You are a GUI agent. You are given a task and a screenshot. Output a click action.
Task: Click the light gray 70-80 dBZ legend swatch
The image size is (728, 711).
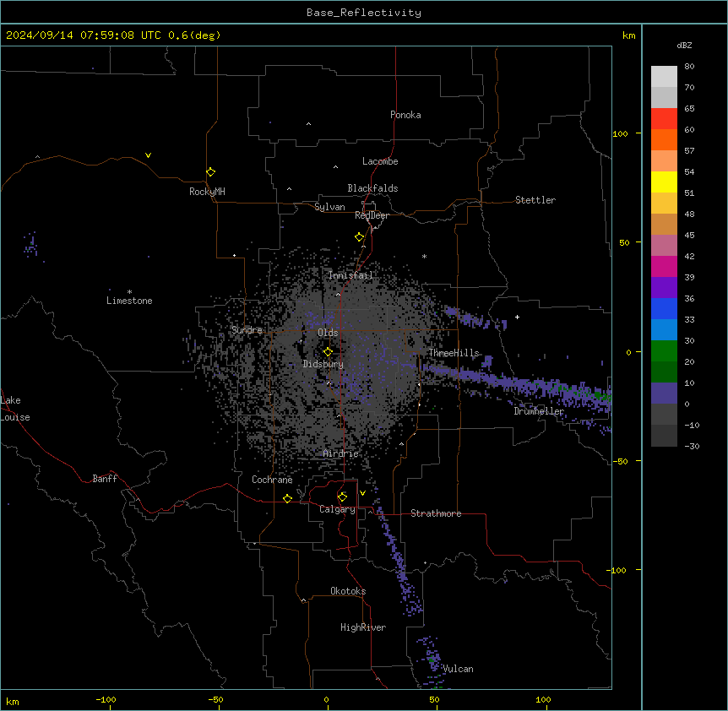[x=664, y=77]
